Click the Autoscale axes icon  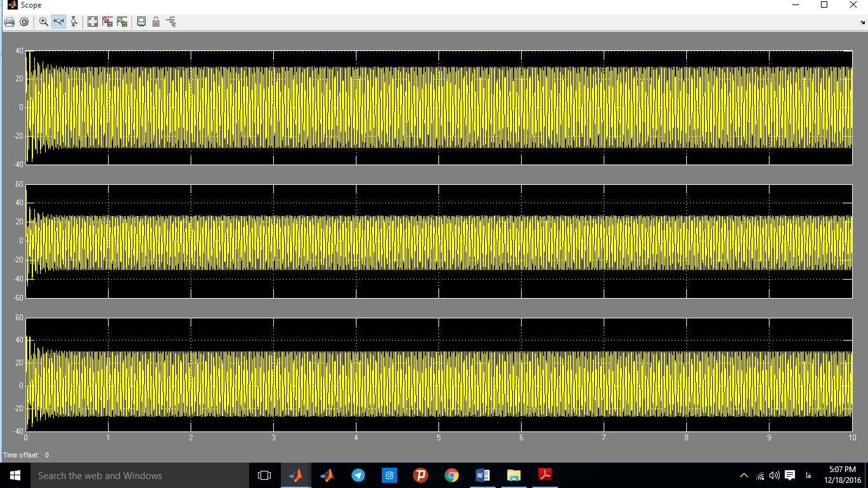[x=93, y=22]
